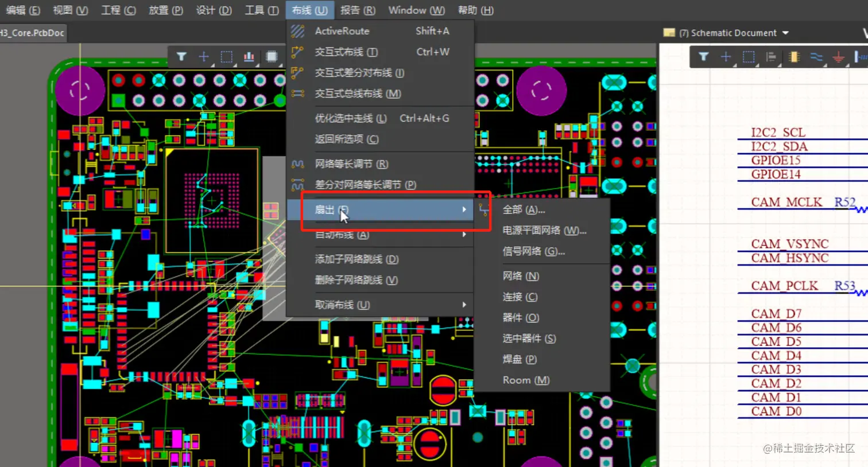Click the GPIOE15 net label
Viewport: 868px width, 467px height.
(x=776, y=160)
